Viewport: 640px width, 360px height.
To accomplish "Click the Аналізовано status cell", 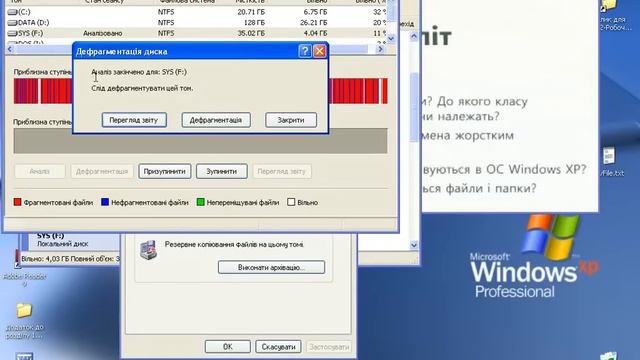I will coord(102,33).
